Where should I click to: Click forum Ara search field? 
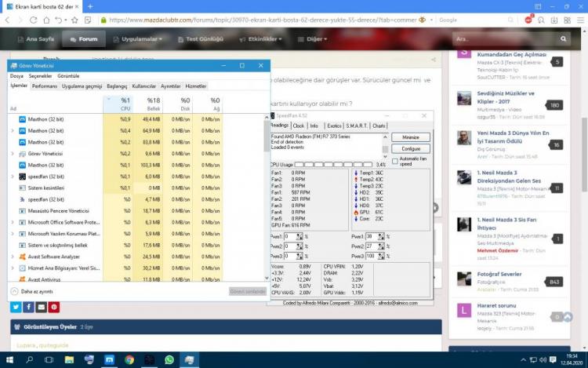coord(504,38)
